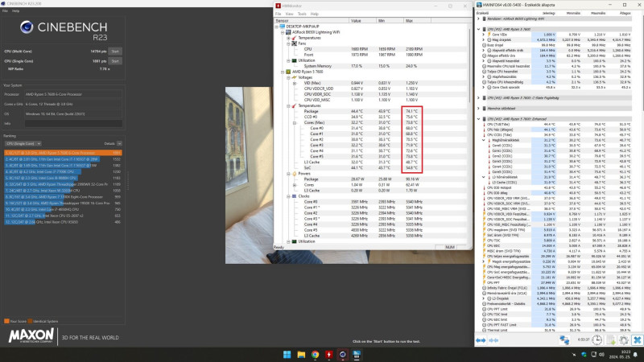Click the volume speaker icon in system tray
This screenshot has height=362, width=644.
(601, 355)
